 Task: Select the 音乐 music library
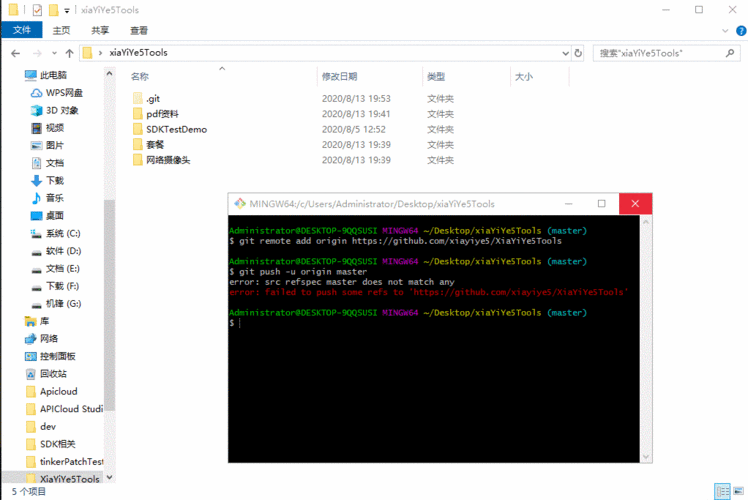[54, 198]
